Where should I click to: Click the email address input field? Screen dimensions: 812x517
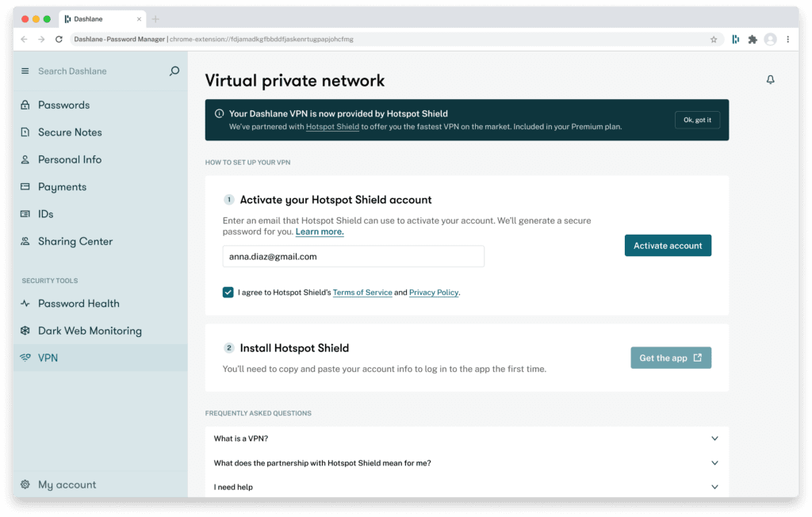tap(353, 257)
